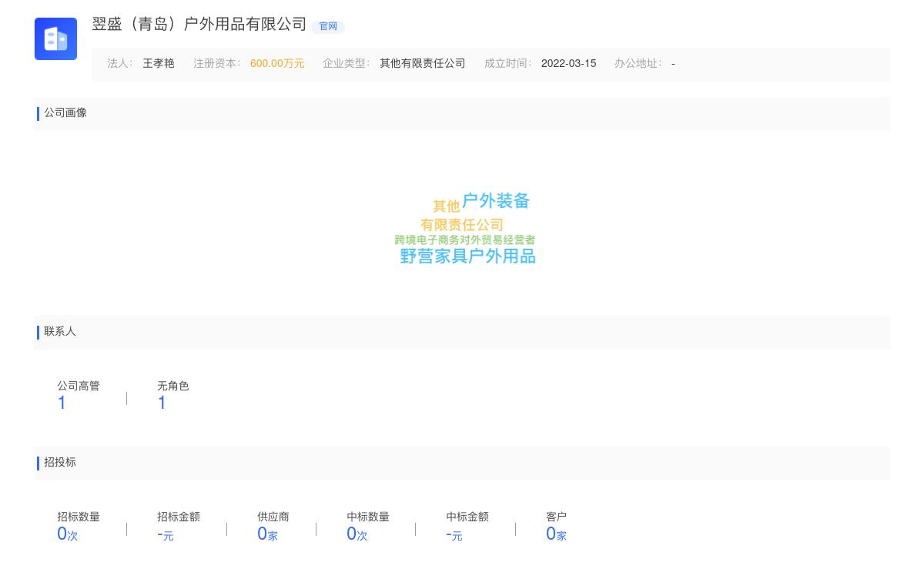The image size is (924, 579).
Task: Select the 其他 word cloud tag
Action: [447, 206]
